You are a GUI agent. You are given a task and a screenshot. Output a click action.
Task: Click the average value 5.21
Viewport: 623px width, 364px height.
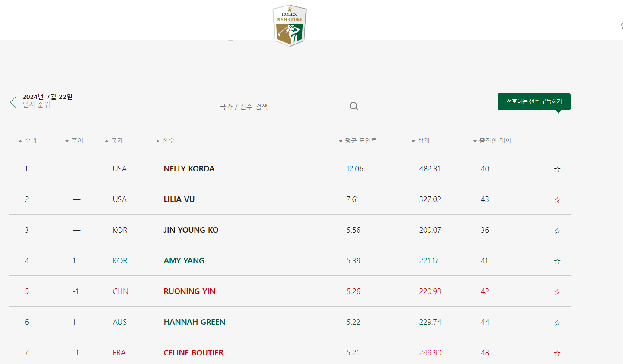pos(353,353)
